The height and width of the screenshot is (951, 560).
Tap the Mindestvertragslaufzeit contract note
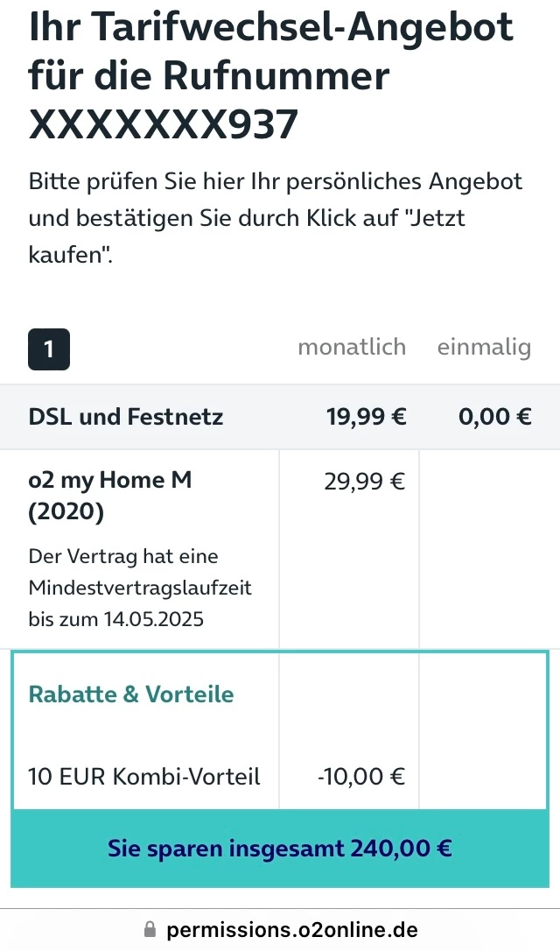pyautogui.click(x=140, y=588)
